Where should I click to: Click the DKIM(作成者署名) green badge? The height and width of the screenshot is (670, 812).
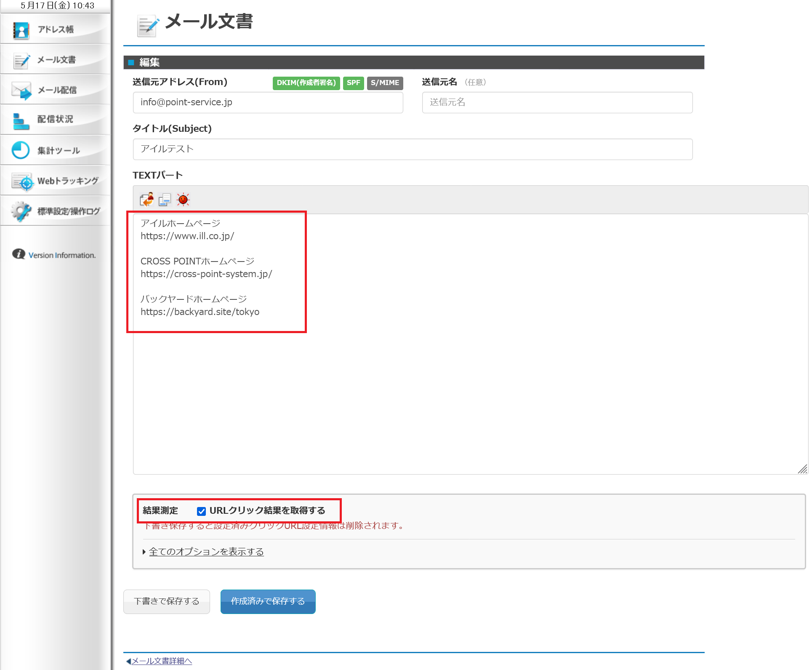pyautogui.click(x=306, y=83)
